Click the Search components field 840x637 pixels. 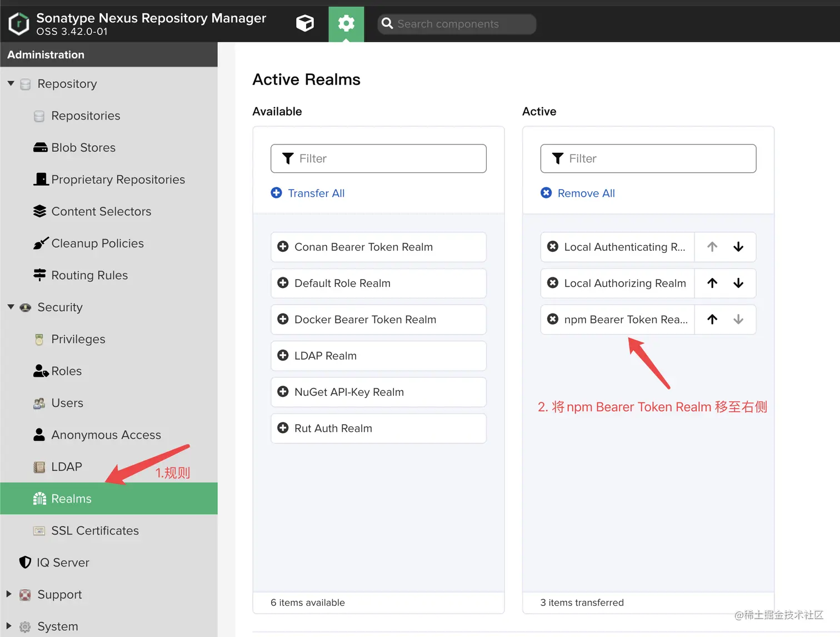click(457, 24)
